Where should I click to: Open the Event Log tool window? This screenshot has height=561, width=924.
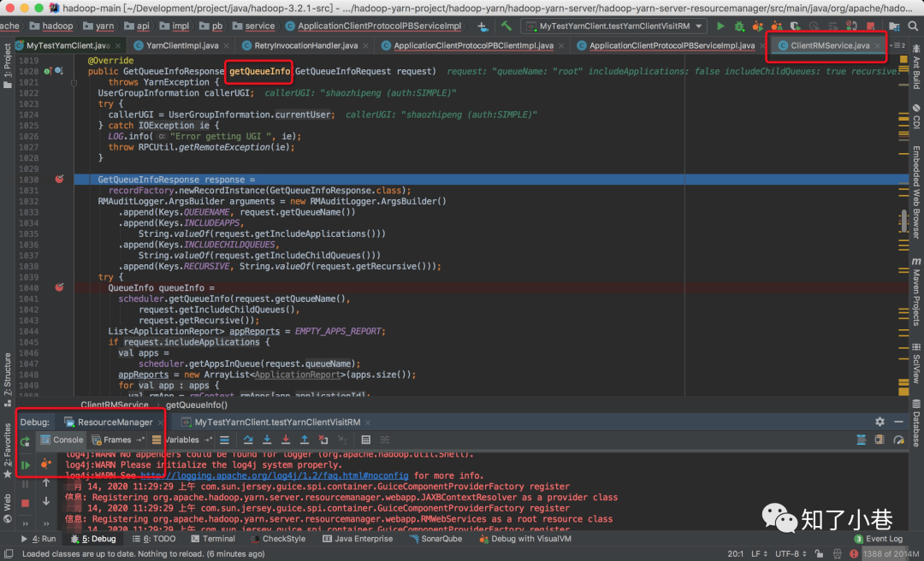click(x=879, y=539)
